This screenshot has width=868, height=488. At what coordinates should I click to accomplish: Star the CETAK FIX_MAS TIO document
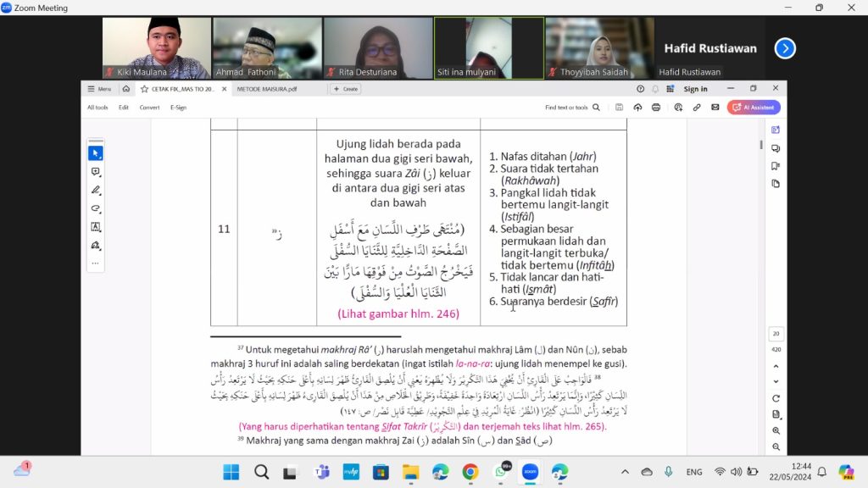pos(144,88)
